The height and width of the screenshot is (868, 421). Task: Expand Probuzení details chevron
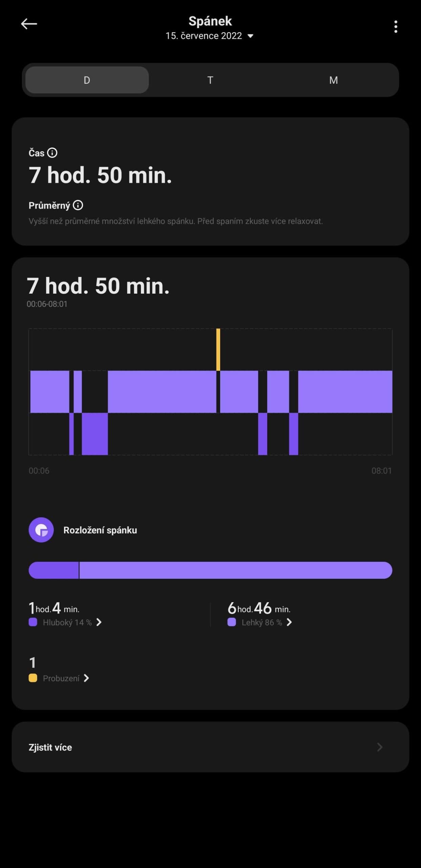[x=87, y=678]
